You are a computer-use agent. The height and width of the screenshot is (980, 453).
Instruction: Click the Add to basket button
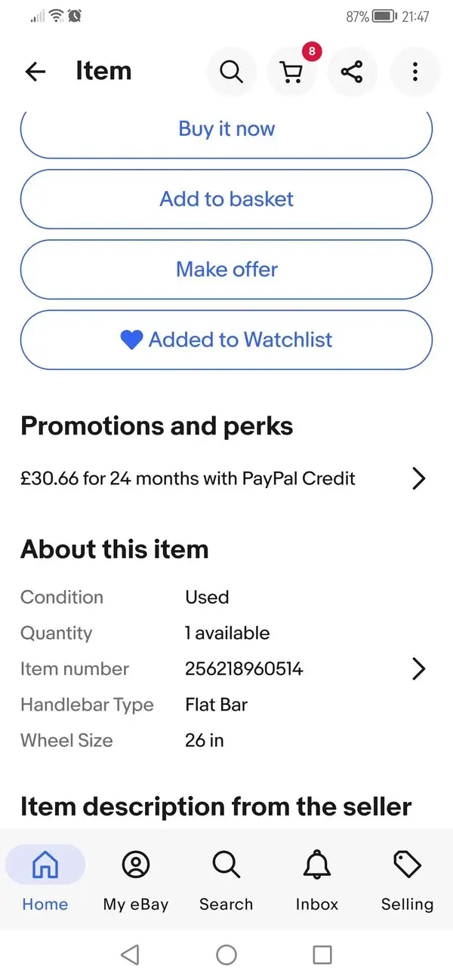[226, 199]
